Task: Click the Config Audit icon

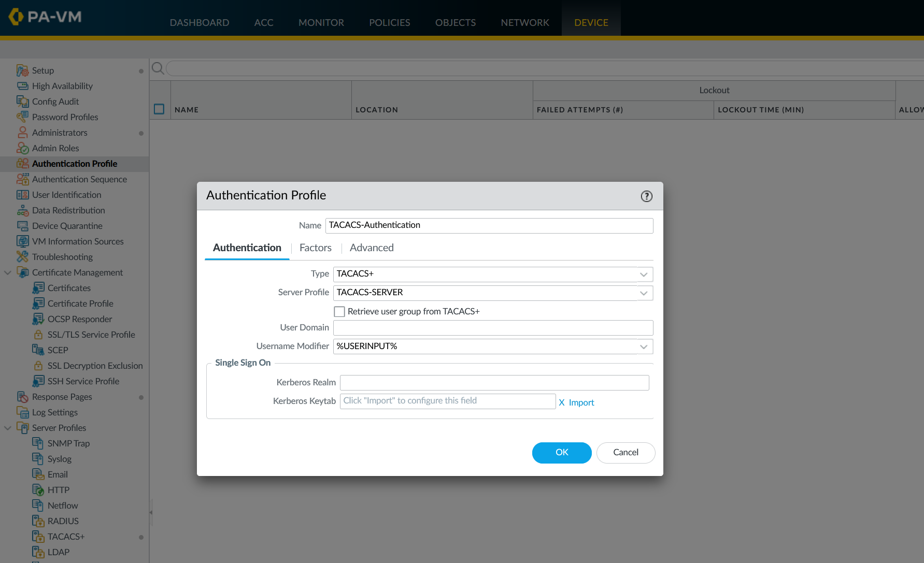Action: tap(22, 102)
